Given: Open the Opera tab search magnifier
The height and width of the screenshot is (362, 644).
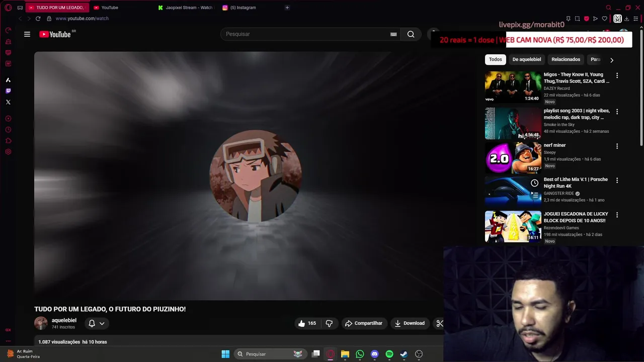Looking at the screenshot, I should tap(608, 8).
